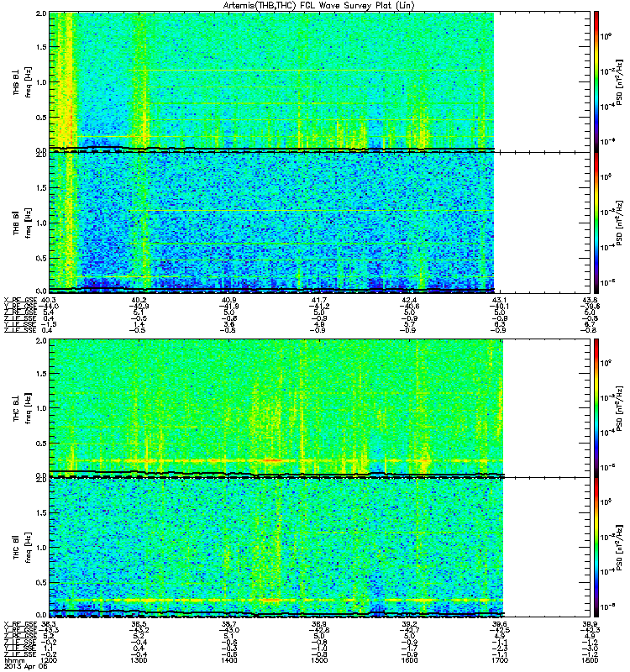Click the date label 2013 Apr 06

click(x=26, y=666)
